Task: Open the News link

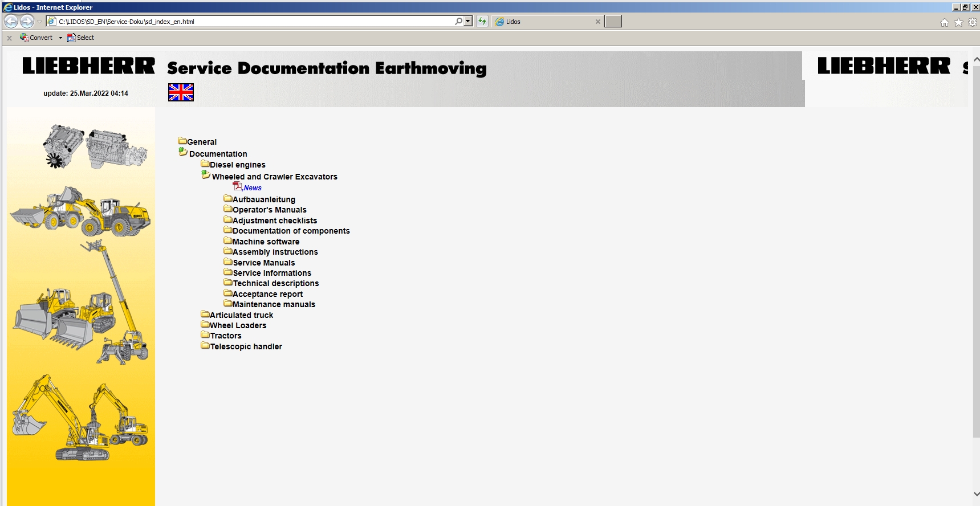Action: click(x=253, y=188)
